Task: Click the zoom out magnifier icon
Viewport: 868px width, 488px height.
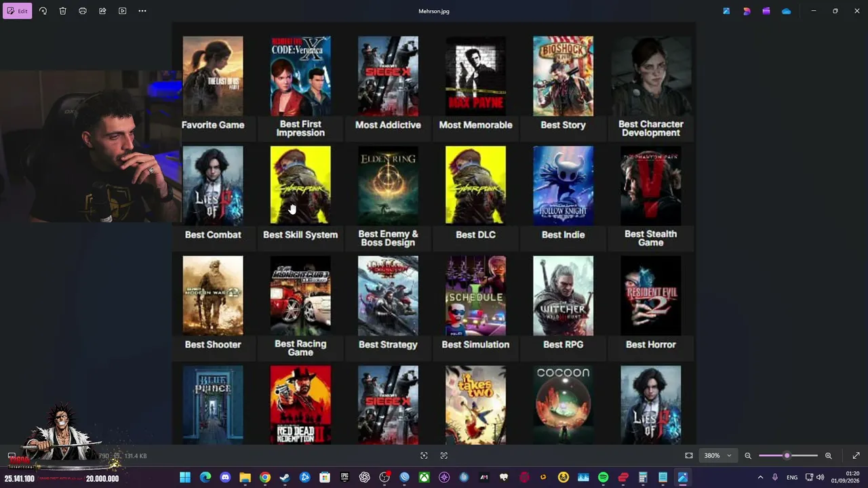Action: [x=748, y=455]
